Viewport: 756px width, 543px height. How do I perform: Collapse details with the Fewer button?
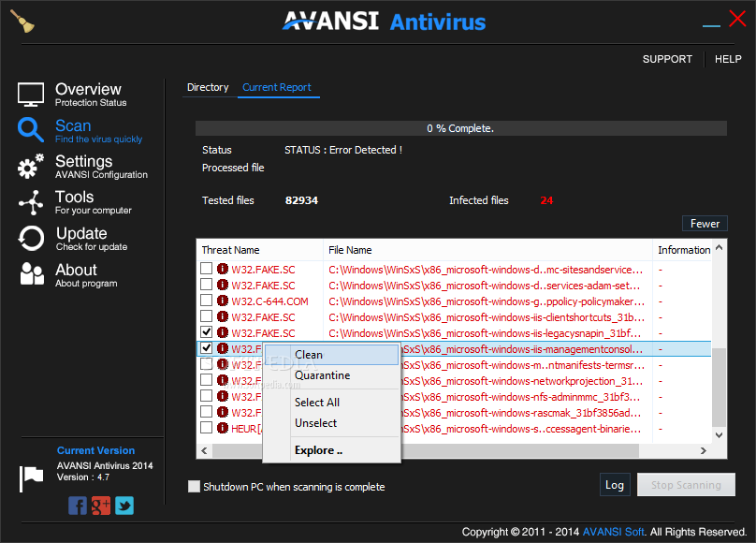point(705,224)
